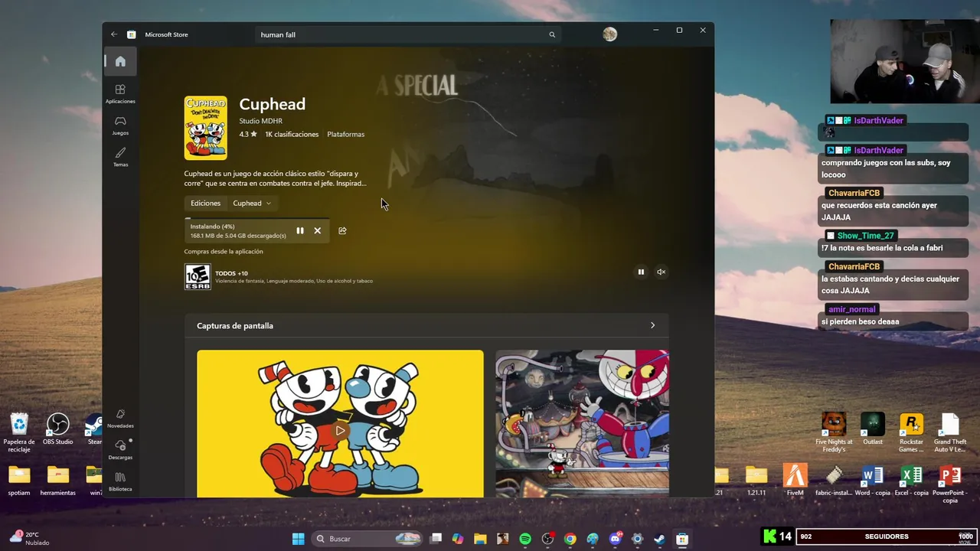Click Compras desde la aplicación text
Screen dimensions: 980x551
coord(224,251)
